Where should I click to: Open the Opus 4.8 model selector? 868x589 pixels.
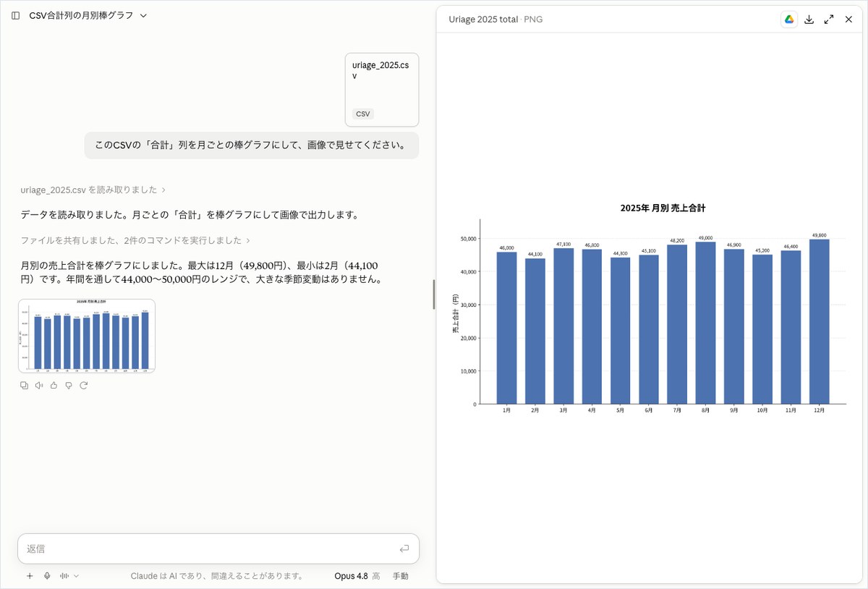pos(357,576)
